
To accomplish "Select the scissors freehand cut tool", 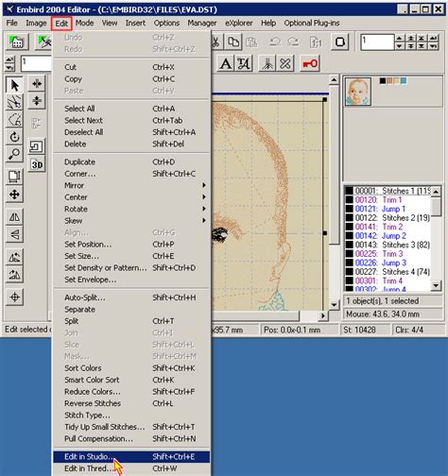I will pos(14,102).
